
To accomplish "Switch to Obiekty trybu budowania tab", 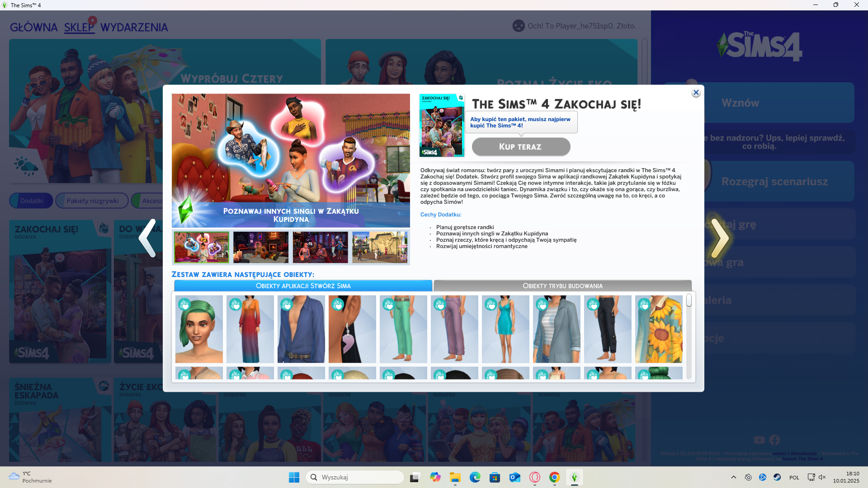I will (562, 286).
